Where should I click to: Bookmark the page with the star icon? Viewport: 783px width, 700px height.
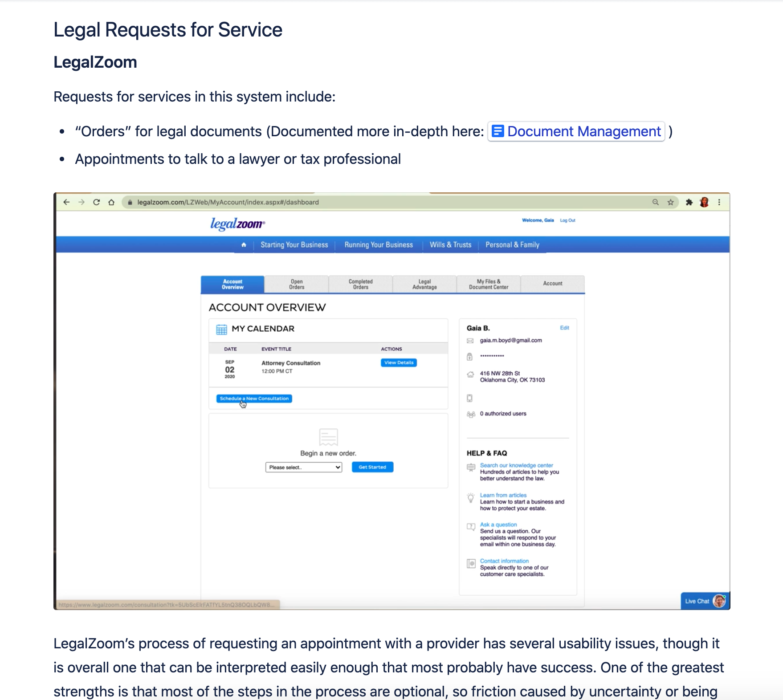pos(670,202)
